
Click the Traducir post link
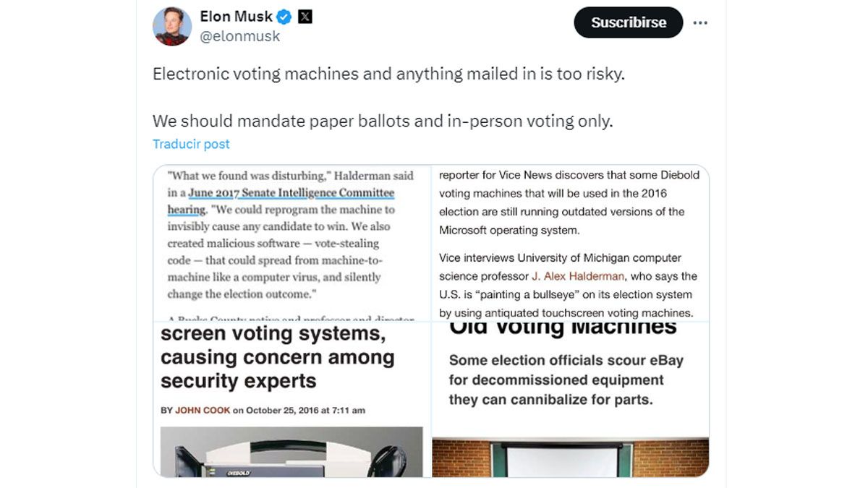[191, 144]
